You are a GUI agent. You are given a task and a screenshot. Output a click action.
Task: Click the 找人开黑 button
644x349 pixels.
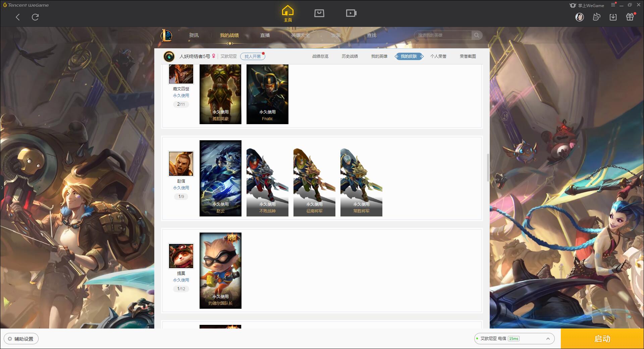click(x=253, y=56)
